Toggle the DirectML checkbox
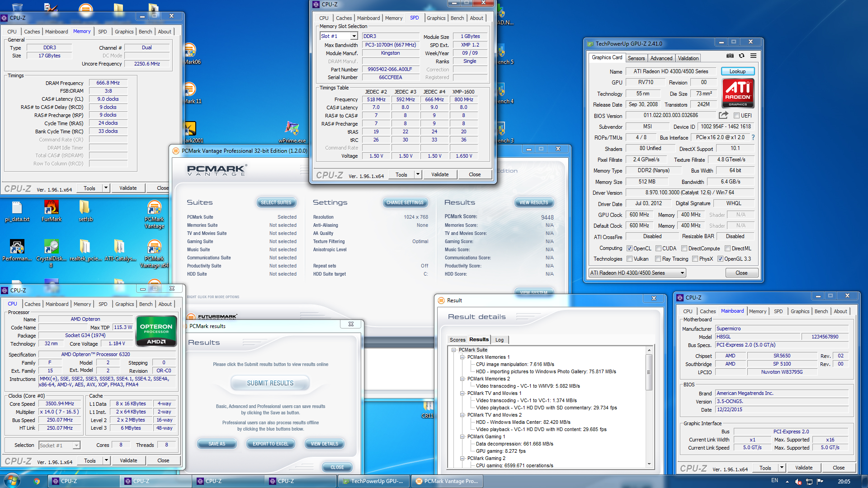The height and width of the screenshot is (488, 868). tap(728, 249)
